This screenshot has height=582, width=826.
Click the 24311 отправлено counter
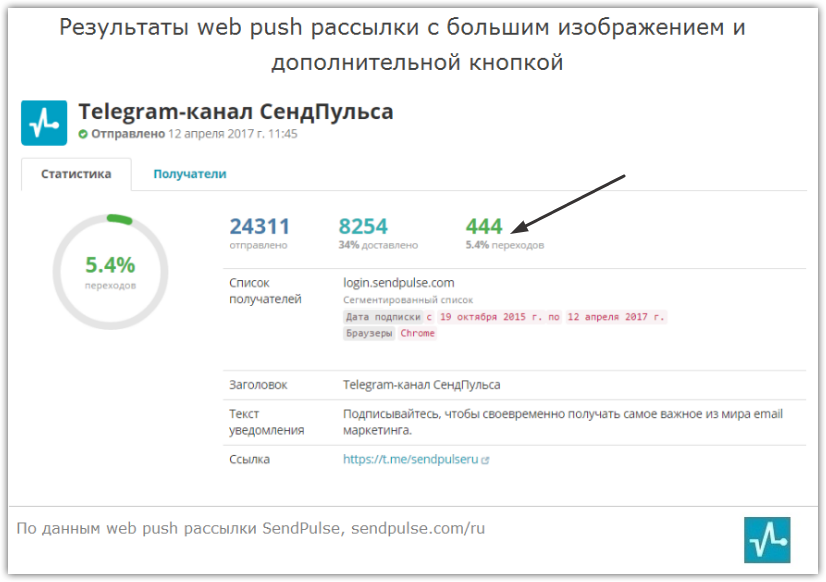pos(259,233)
